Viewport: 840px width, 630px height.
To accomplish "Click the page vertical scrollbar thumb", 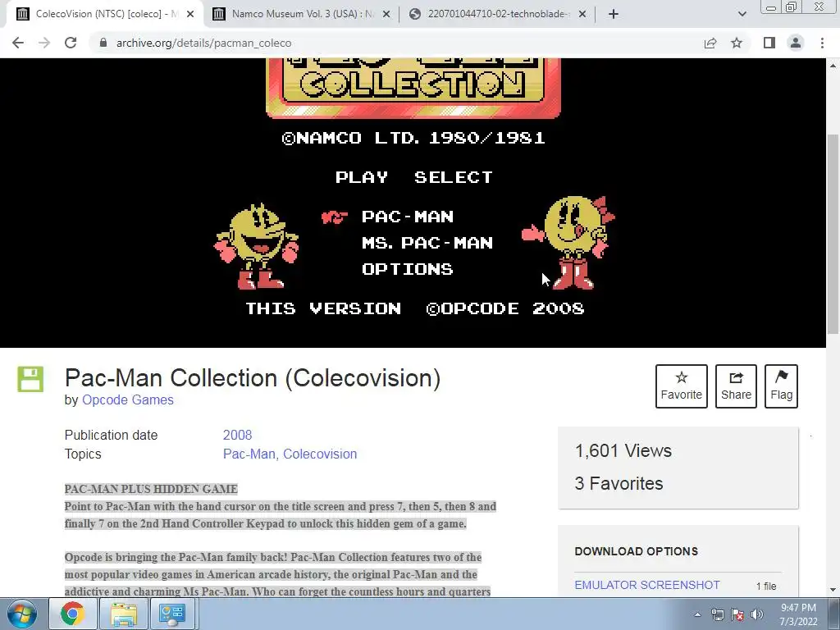I will [833, 234].
